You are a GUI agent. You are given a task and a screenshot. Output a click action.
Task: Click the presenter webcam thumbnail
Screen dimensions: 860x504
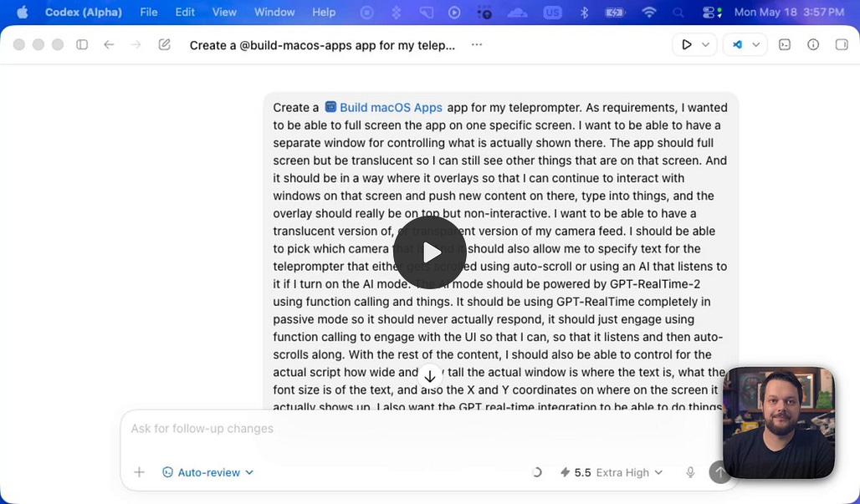780,423
